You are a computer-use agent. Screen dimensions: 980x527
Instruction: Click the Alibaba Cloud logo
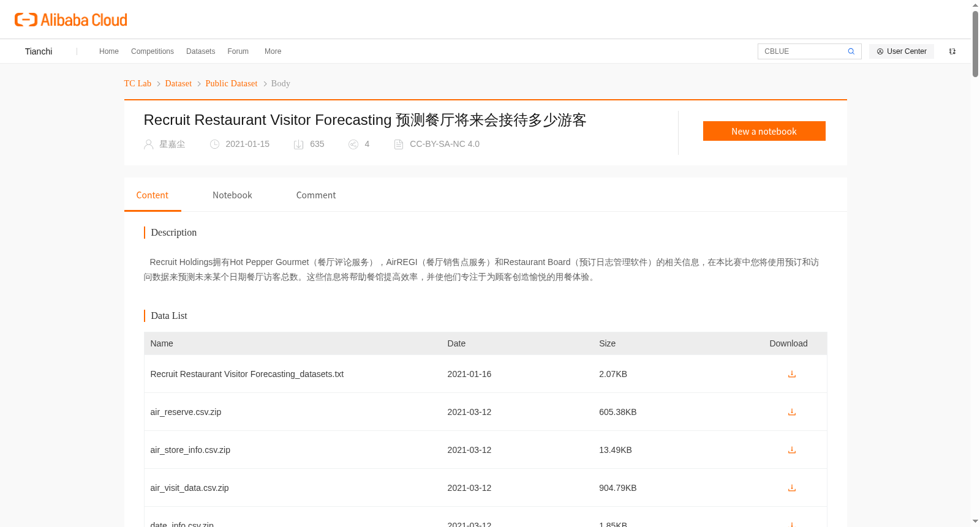coord(71,20)
